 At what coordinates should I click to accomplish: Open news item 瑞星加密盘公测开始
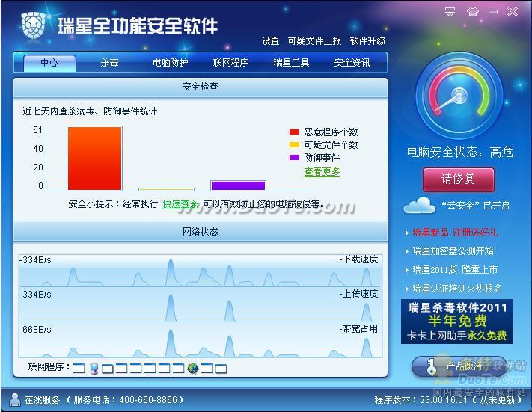(453, 251)
